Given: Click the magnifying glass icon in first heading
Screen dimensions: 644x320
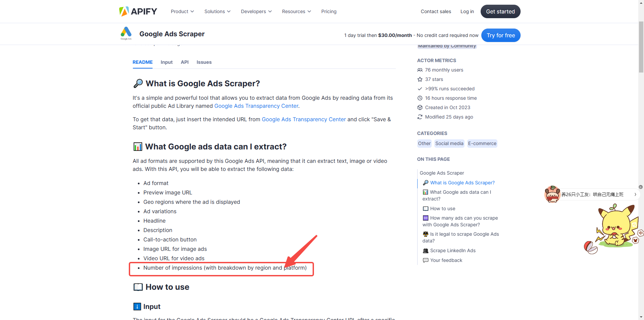Looking at the screenshot, I should [138, 83].
